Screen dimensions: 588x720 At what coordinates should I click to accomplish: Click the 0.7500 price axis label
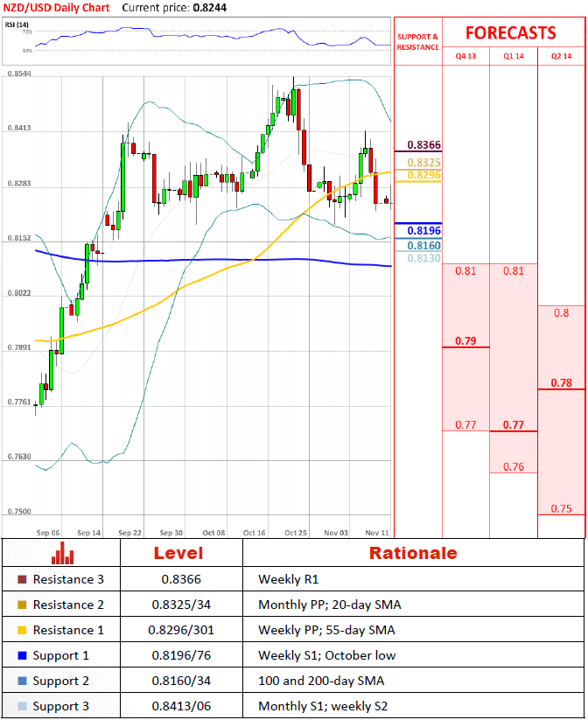pyautogui.click(x=19, y=511)
